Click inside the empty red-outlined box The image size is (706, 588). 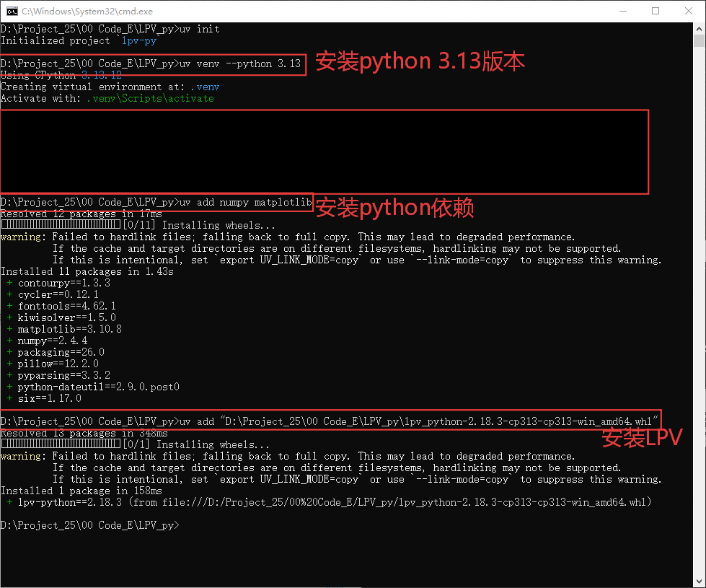[325, 152]
